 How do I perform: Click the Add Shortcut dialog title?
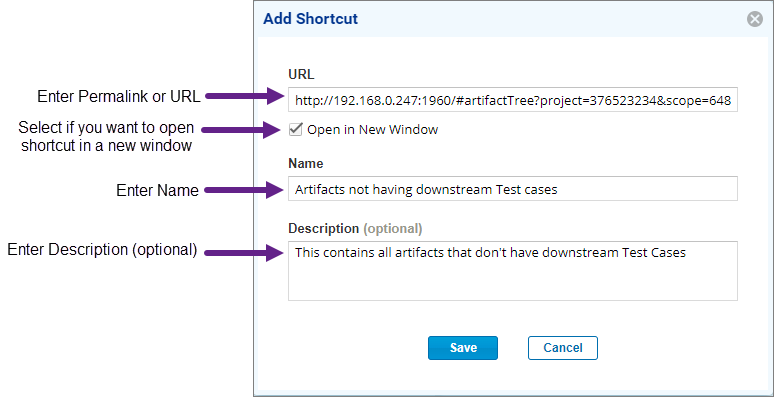point(310,19)
